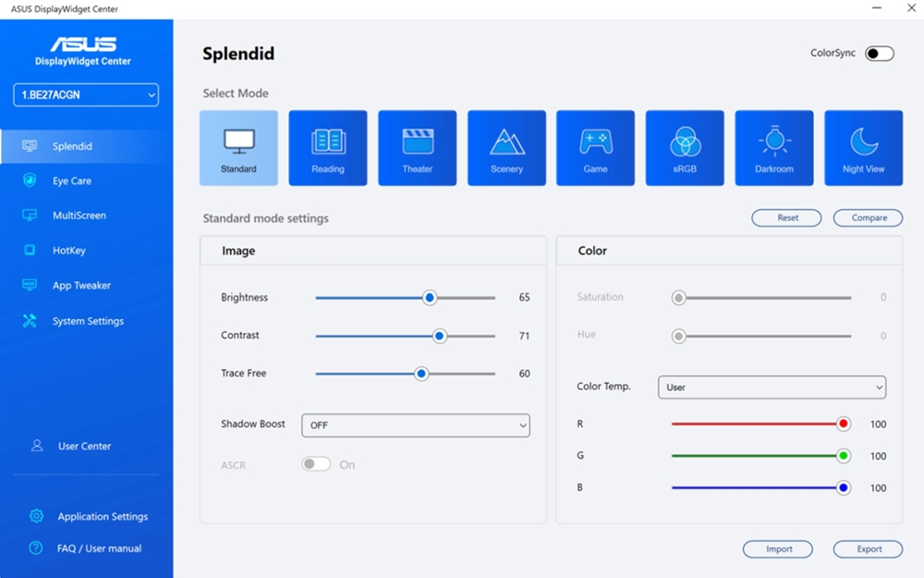Viewport: 924px width, 578px height.
Task: Go to MultiScreen in the sidebar
Action: (x=79, y=215)
